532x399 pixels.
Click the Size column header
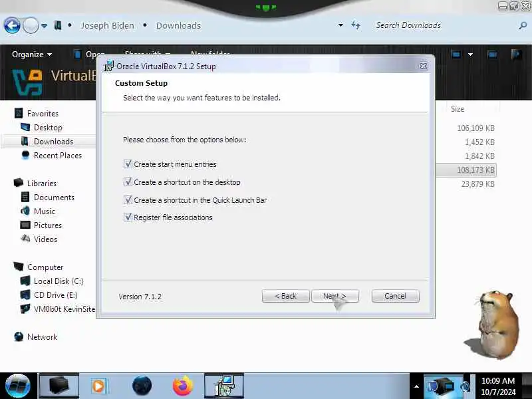pos(458,109)
